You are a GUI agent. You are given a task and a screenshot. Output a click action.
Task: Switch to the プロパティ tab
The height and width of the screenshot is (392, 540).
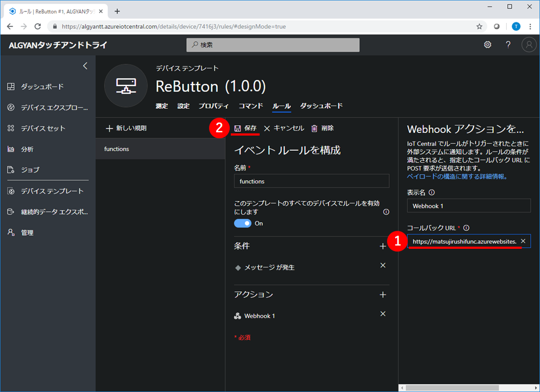point(213,106)
